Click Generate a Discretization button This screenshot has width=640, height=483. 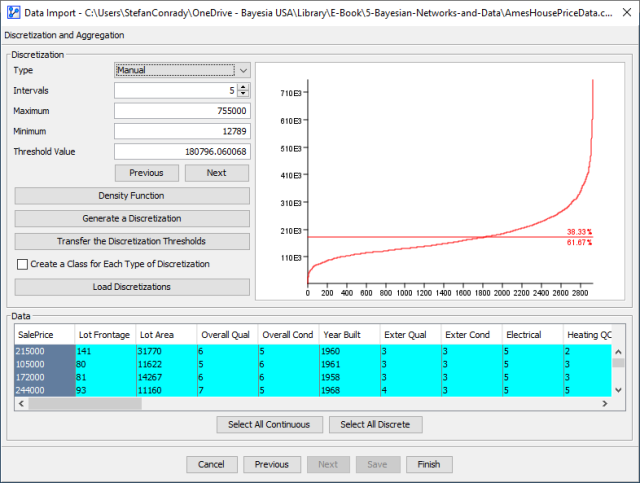pos(132,218)
